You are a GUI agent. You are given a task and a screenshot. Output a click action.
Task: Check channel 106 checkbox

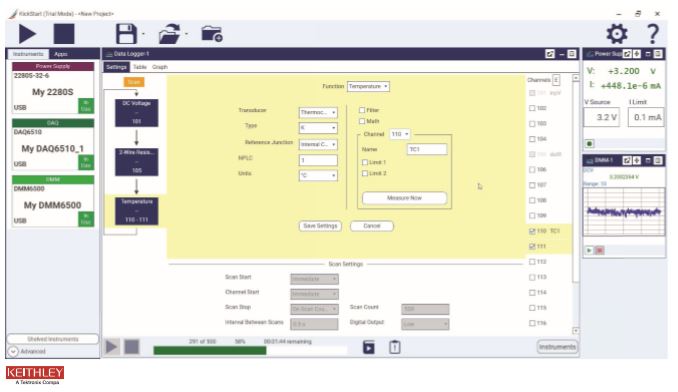(x=532, y=169)
